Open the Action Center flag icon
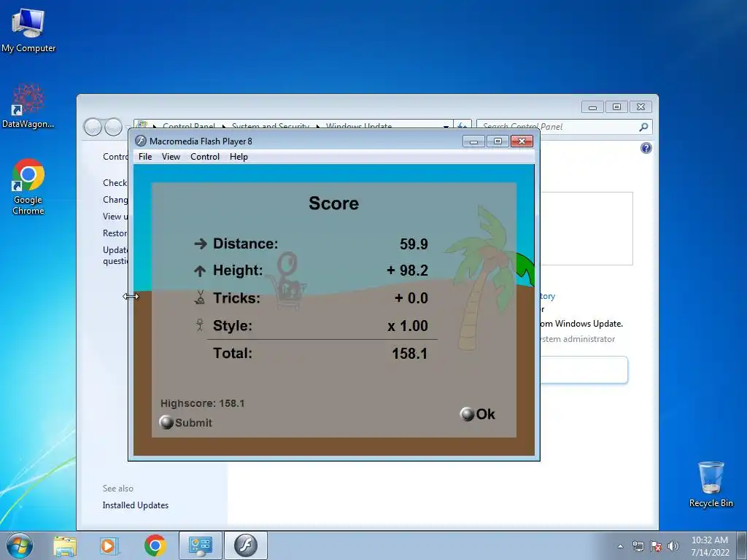Viewport: 747px width, 560px height. 656,547
